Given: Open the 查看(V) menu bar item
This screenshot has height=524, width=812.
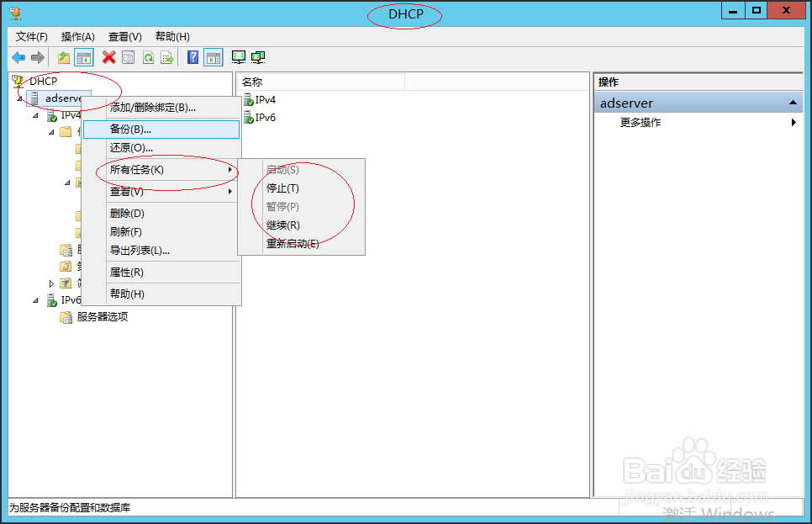Looking at the screenshot, I should [x=124, y=36].
